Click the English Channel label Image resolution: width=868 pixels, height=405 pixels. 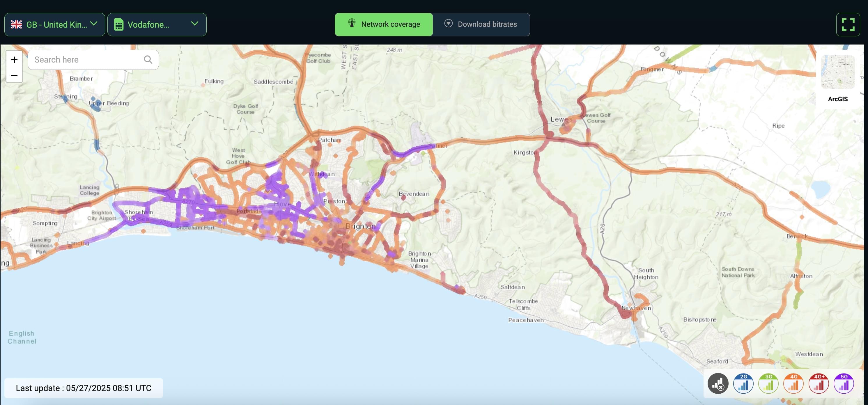coord(22,337)
